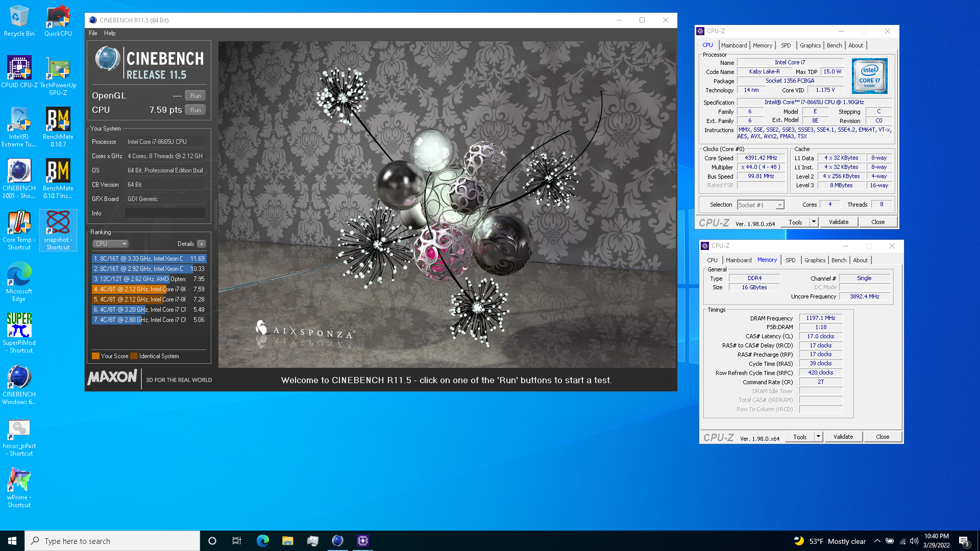Open CINEBENCH Windows 64 desktop icon

click(x=19, y=385)
